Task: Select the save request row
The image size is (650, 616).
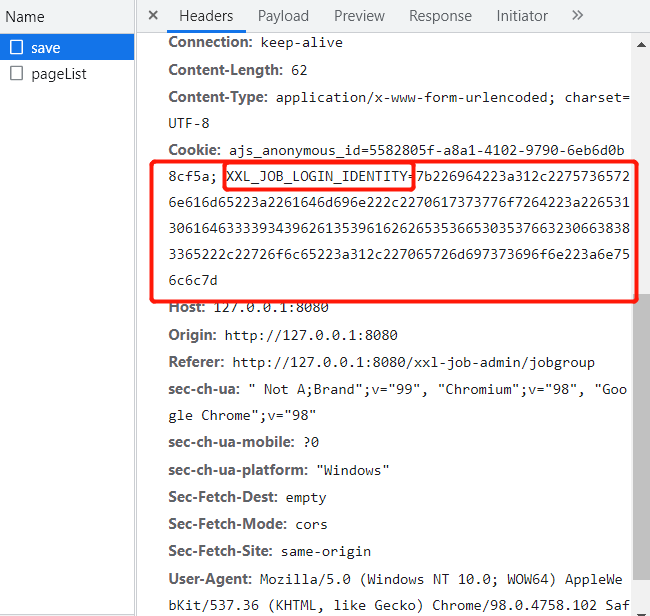Action: 67,47
